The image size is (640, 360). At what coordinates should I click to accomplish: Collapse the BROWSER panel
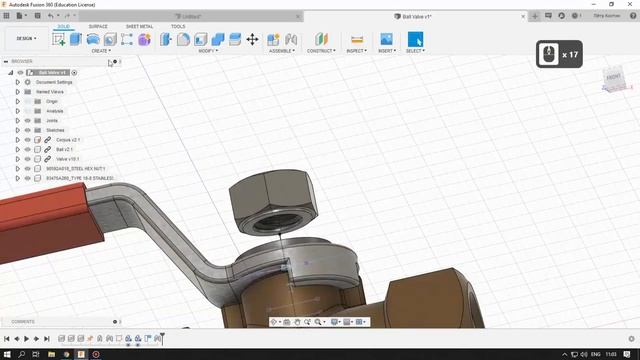click(x=6, y=61)
